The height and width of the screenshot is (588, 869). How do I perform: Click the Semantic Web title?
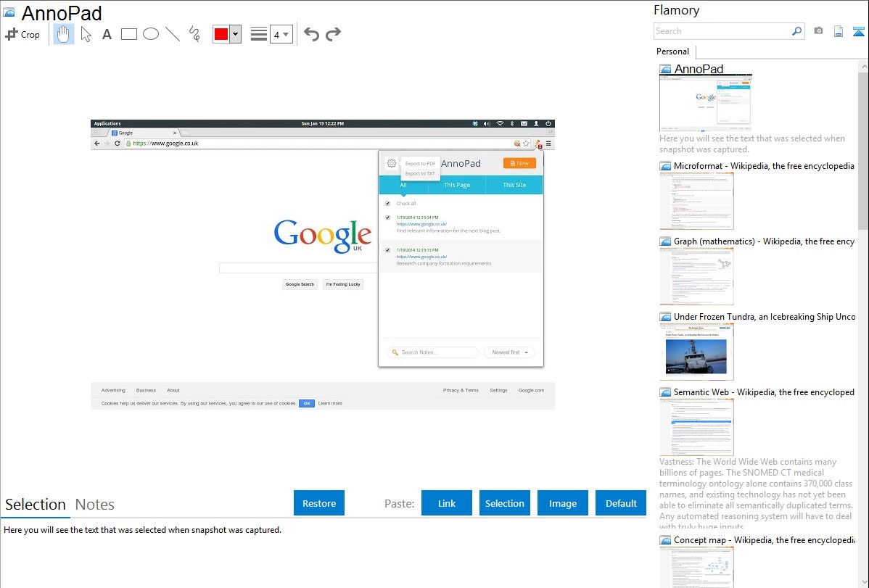point(764,392)
